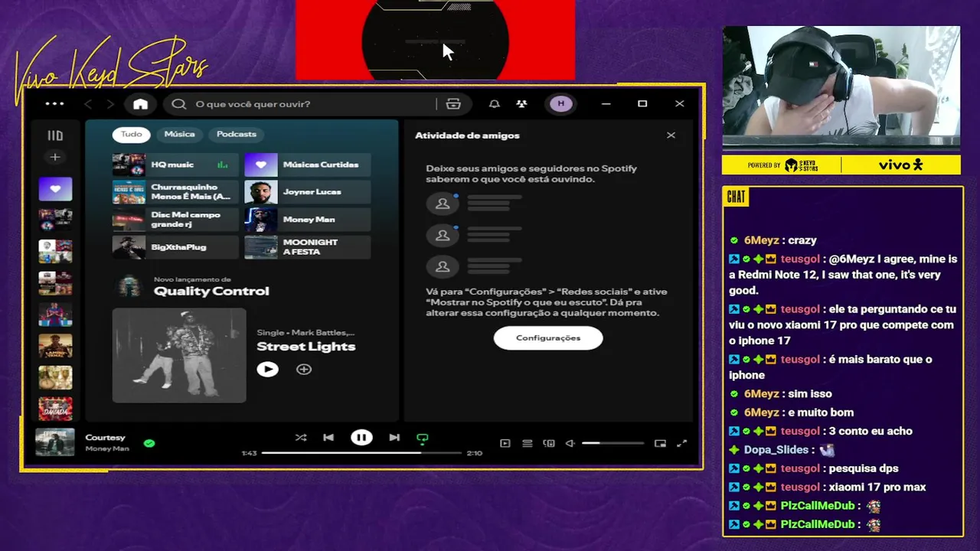Open the DANADA sidebar playlist thumbnail
Screen dimensions: 980x551
pos(55,409)
